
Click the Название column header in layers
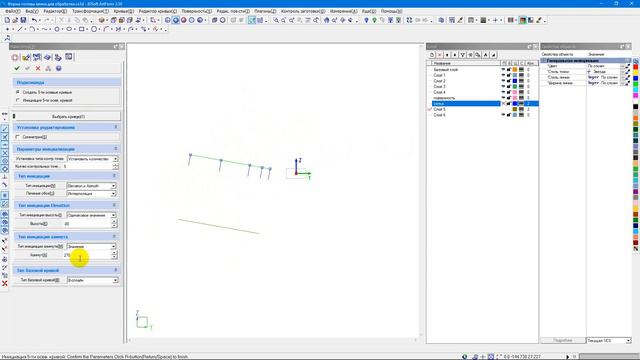465,63
